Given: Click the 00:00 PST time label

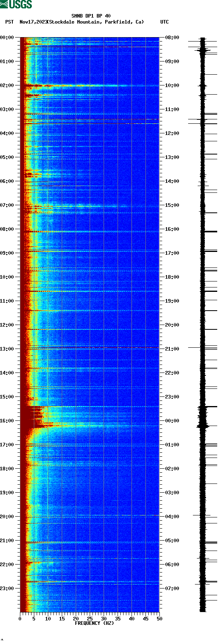Looking at the screenshot, I should pos(7,38).
